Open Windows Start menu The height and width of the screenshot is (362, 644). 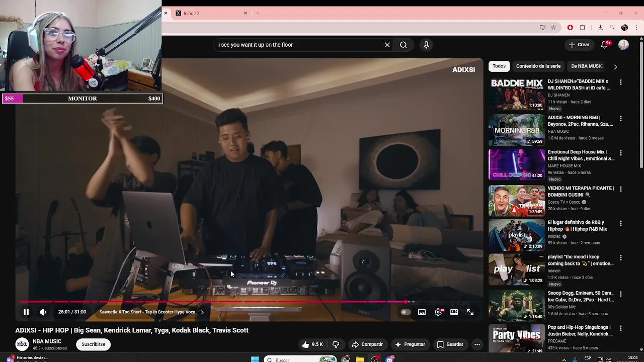pyautogui.click(x=255, y=359)
